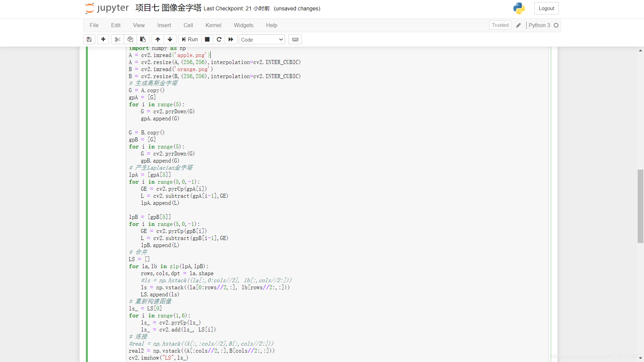Open the Kernel menu
This screenshot has height=362, width=644.
tap(213, 25)
